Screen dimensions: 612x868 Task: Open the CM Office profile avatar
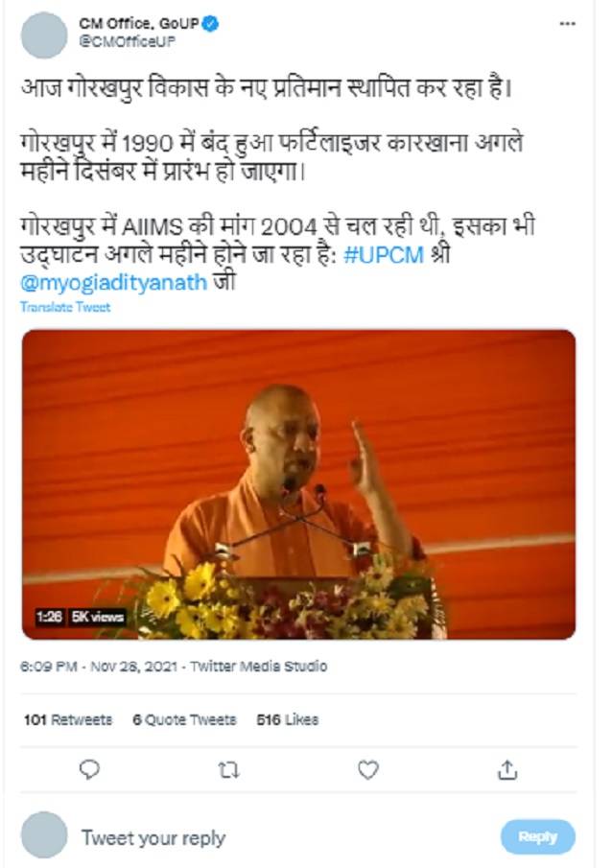(44, 35)
